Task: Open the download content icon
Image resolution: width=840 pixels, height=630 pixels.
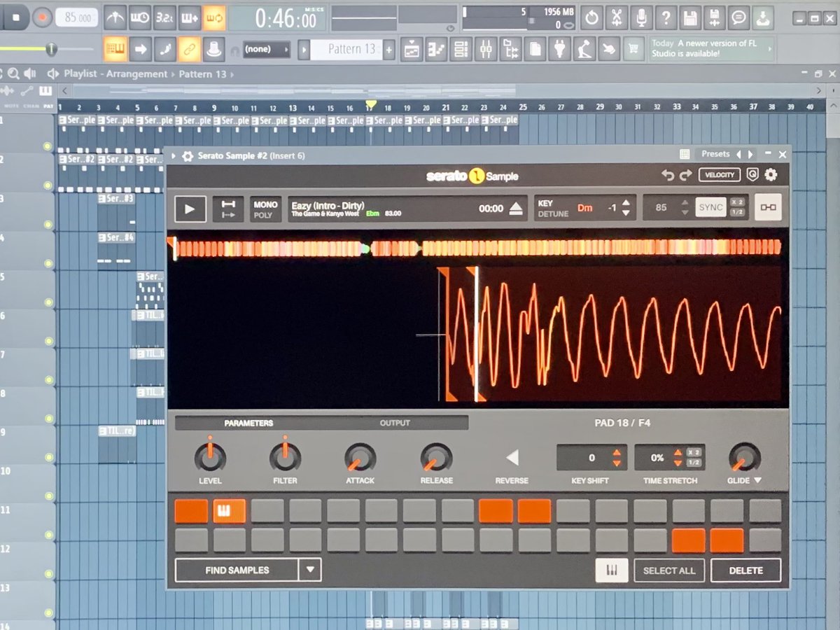Action: (x=763, y=17)
